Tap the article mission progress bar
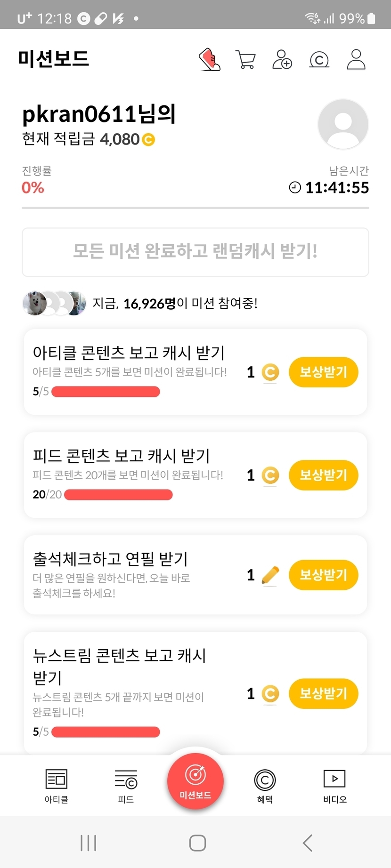Image resolution: width=391 pixels, height=868 pixels. 106,392
